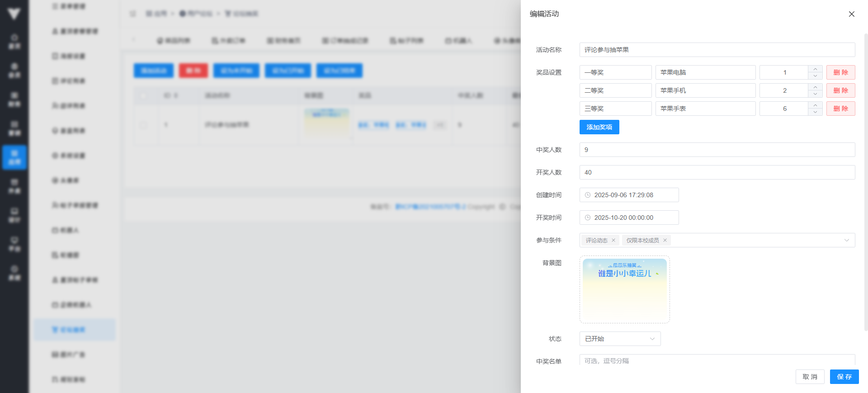Click the 背景图 thumbnail image

pos(624,289)
